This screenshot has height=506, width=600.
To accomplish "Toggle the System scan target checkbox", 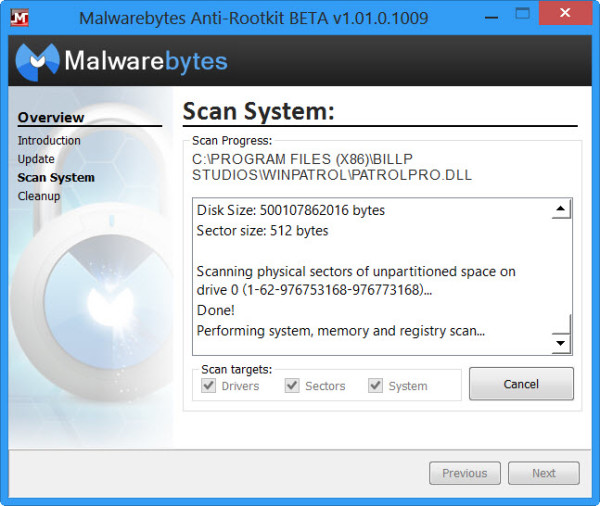I will point(375,385).
